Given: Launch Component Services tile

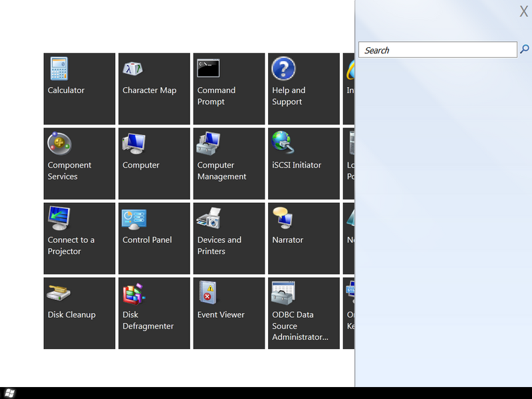Looking at the screenshot, I should tap(79, 164).
